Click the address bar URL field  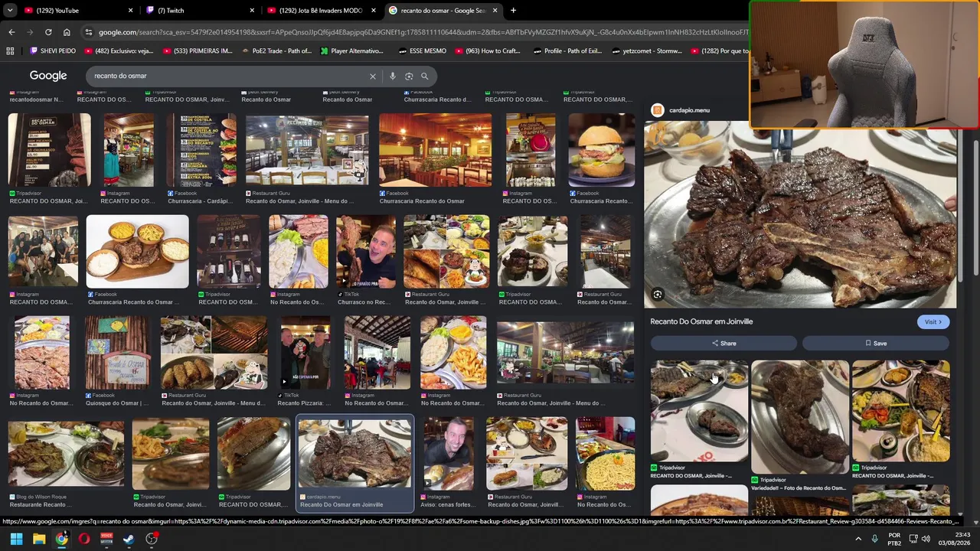423,32
